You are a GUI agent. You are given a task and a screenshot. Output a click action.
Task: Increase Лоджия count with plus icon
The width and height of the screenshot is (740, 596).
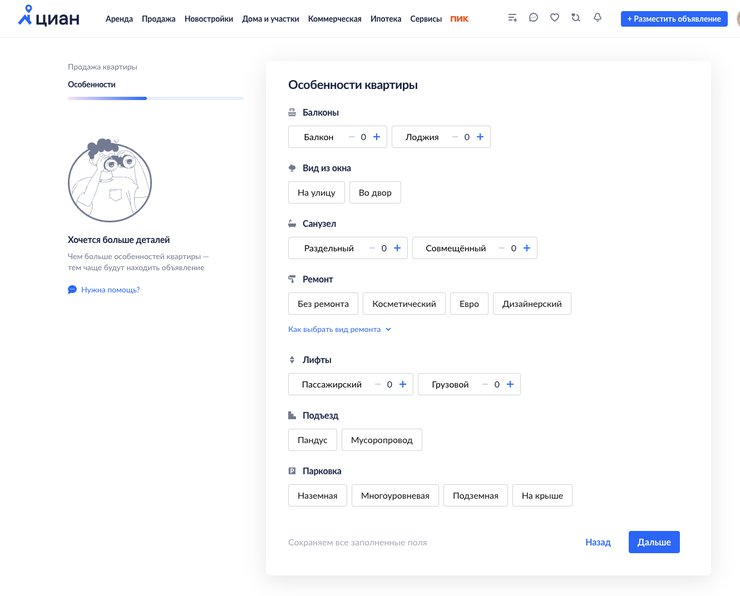(x=480, y=137)
